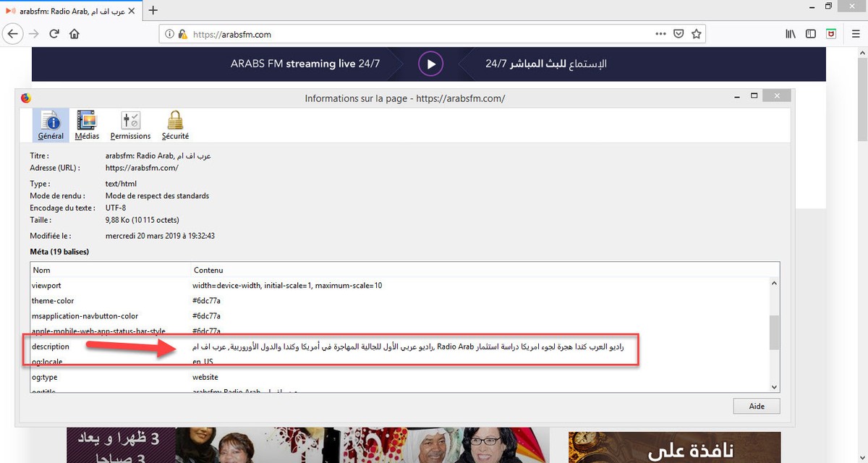This screenshot has height=463, width=868.
Task: Open page actions three-dot menu
Action: click(660, 33)
